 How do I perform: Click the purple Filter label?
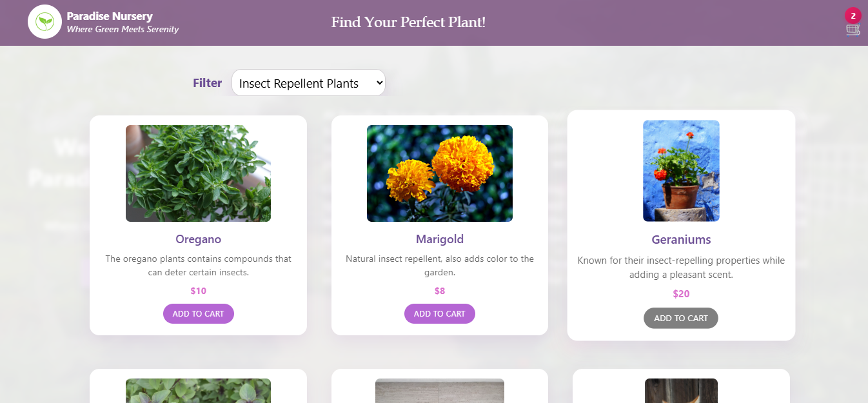207,83
